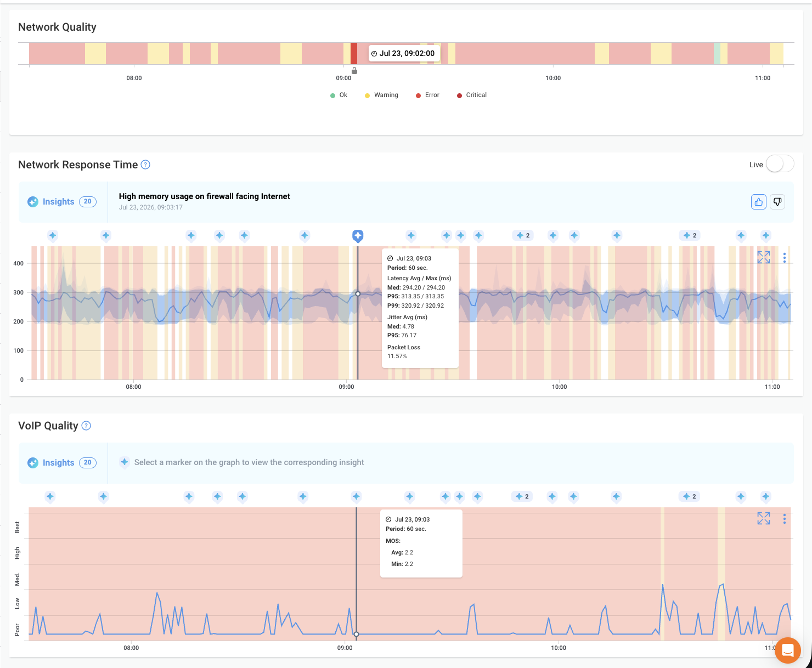Click 'High memory usage on firewall facing Internet' title

click(x=204, y=196)
